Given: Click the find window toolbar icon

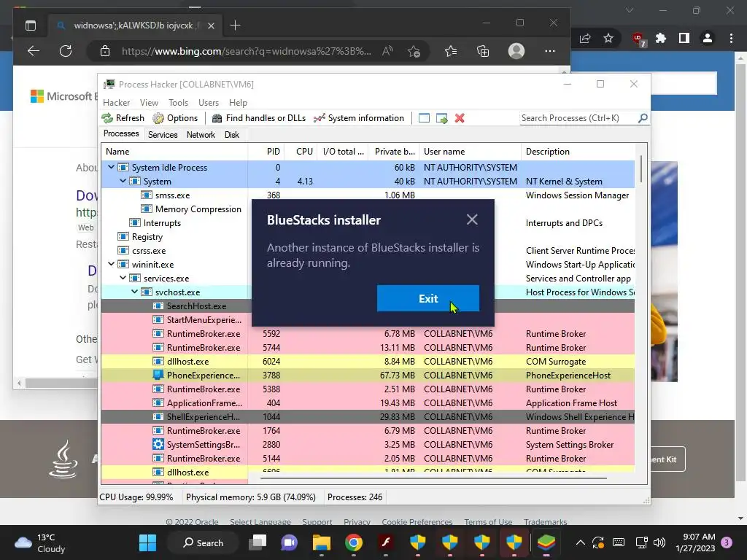Looking at the screenshot, I should pos(424,118).
